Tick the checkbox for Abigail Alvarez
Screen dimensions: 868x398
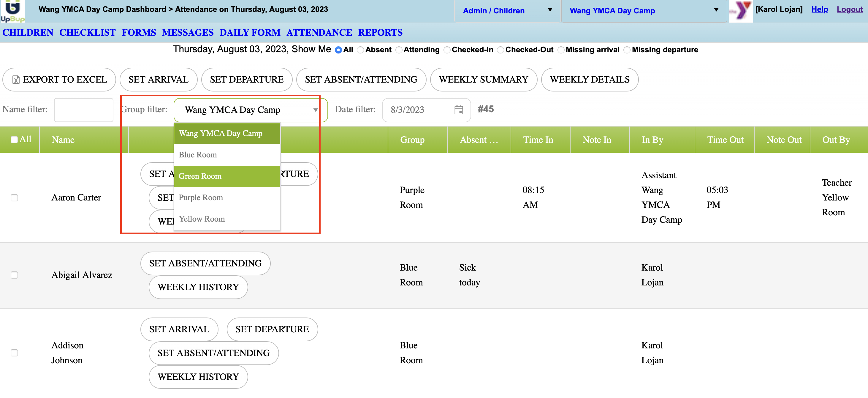(14, 275)
